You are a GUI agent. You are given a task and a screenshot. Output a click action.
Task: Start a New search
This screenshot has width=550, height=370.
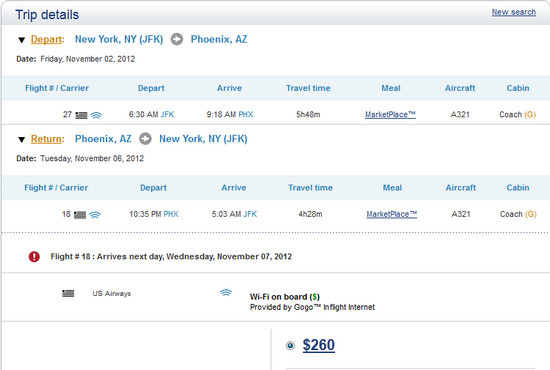514,12
